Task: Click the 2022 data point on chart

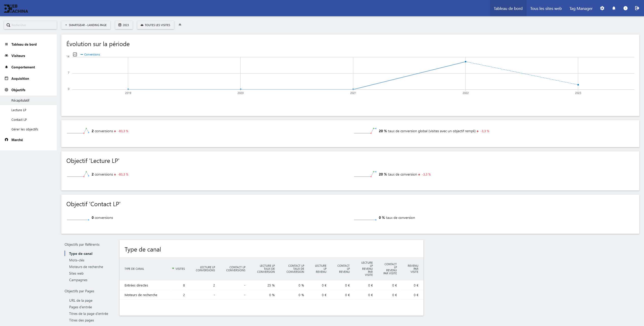Action: pos(465,62)
